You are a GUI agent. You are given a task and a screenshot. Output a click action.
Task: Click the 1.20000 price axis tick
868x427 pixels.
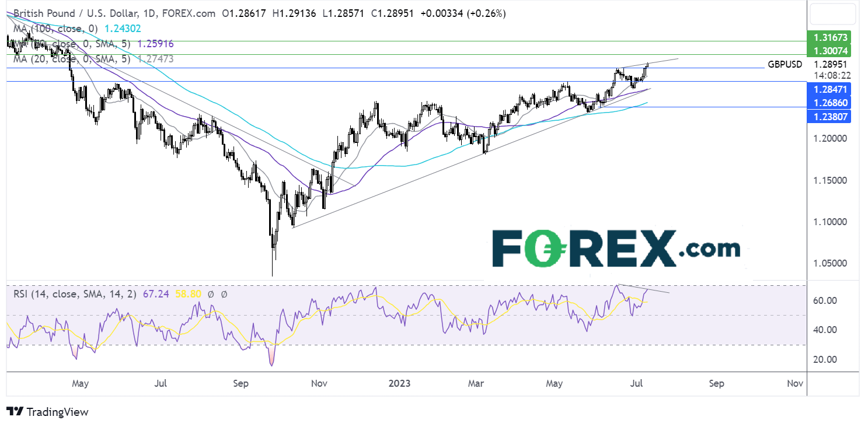coord(829,139)
